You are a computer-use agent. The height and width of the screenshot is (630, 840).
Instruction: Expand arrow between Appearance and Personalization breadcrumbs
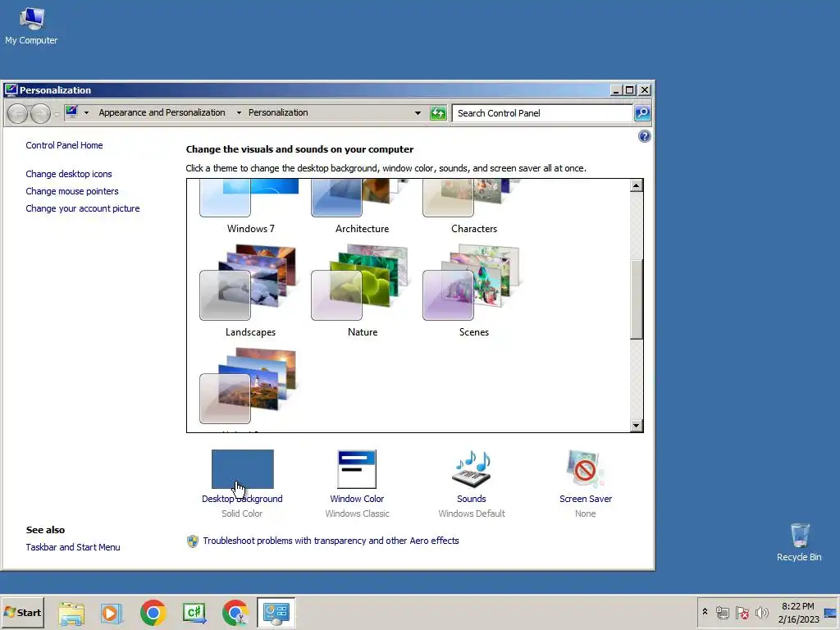click(239, 112)
